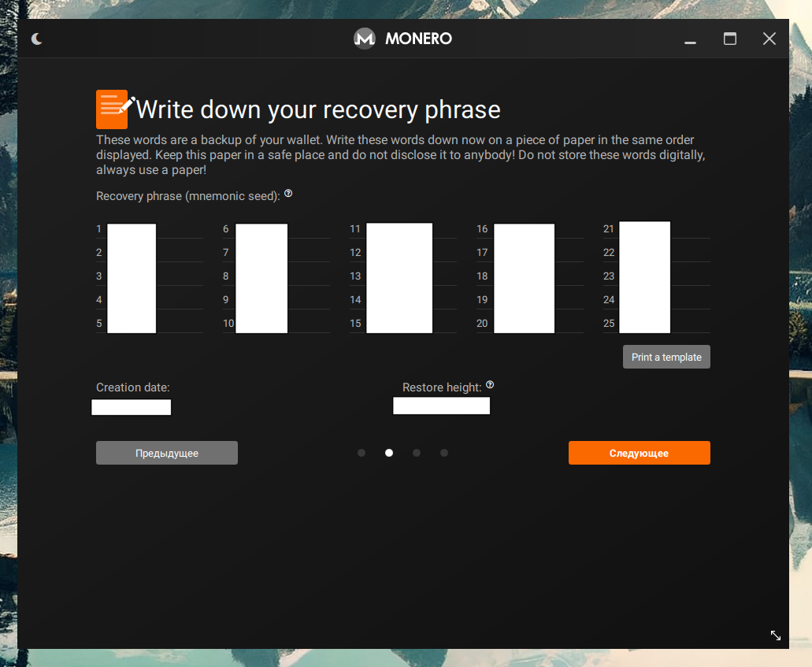The width and height of the screenshot is (812, 667).
Task: Click seed word row number 25
Action: click(644, 323)
